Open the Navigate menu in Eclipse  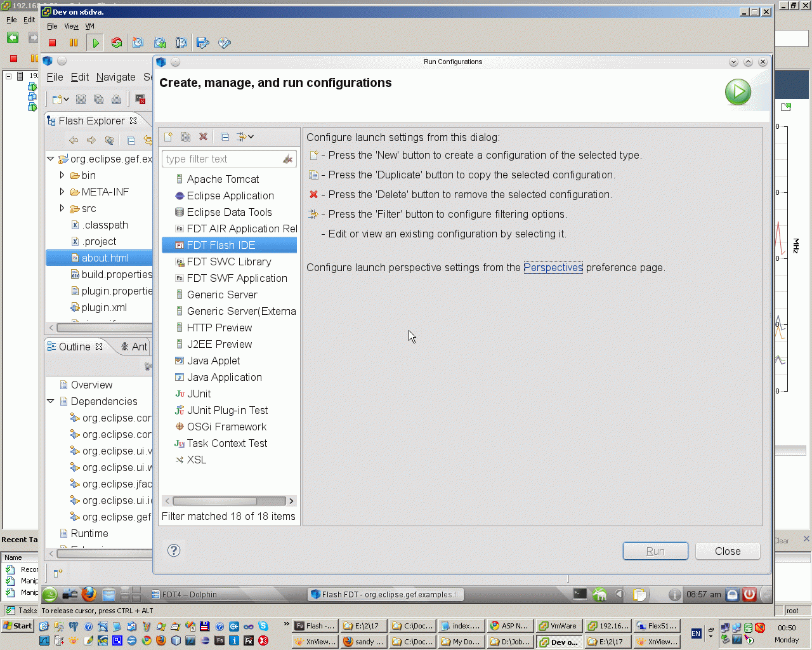(116, 77)
